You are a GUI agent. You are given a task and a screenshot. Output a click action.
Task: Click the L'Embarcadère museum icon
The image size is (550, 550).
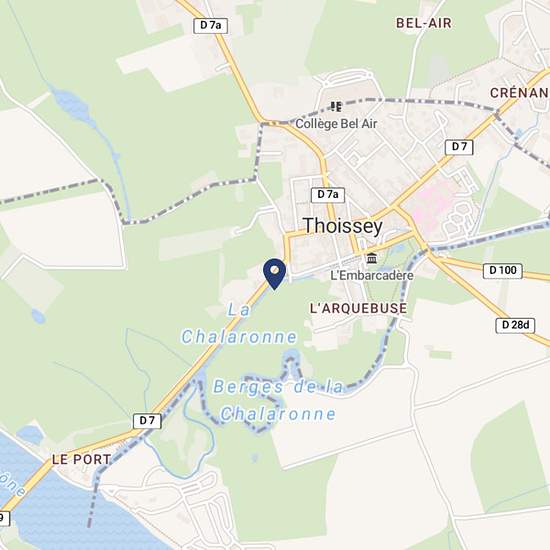click(x=371, y=259)
